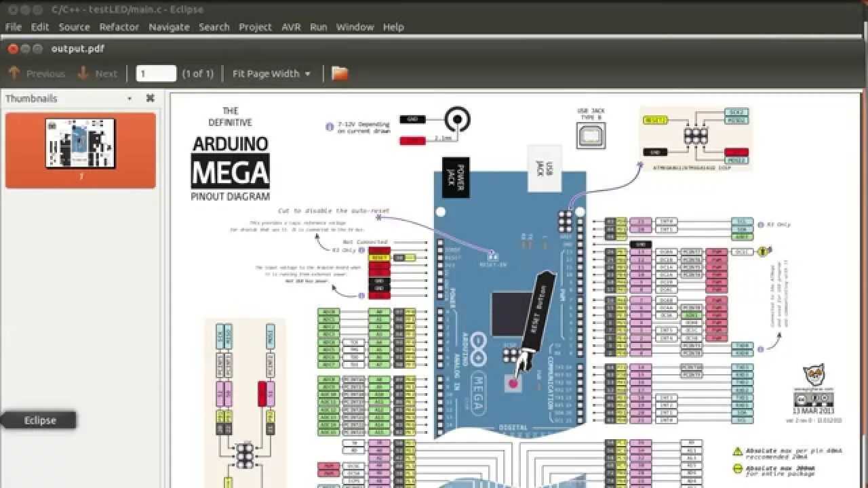Click the Eclipse launcher tooltip label
The image size is (868, 488).
[40, 420]
